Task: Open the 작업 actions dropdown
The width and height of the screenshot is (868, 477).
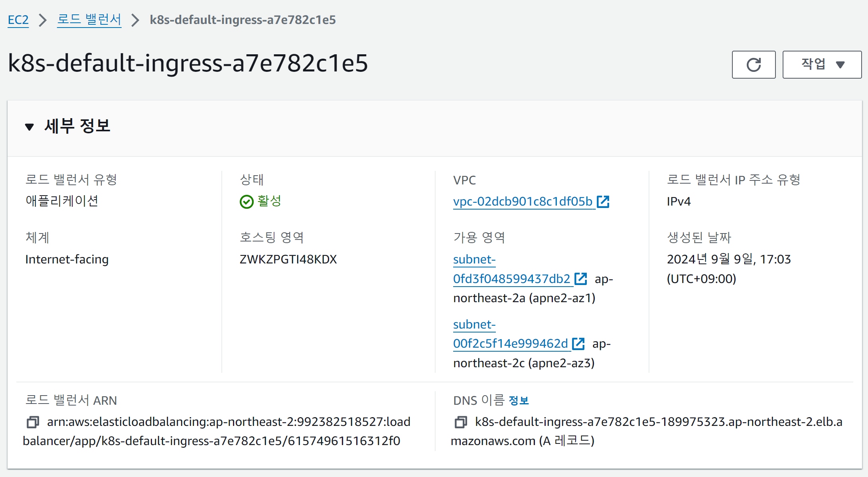Action: coord(813,65)
